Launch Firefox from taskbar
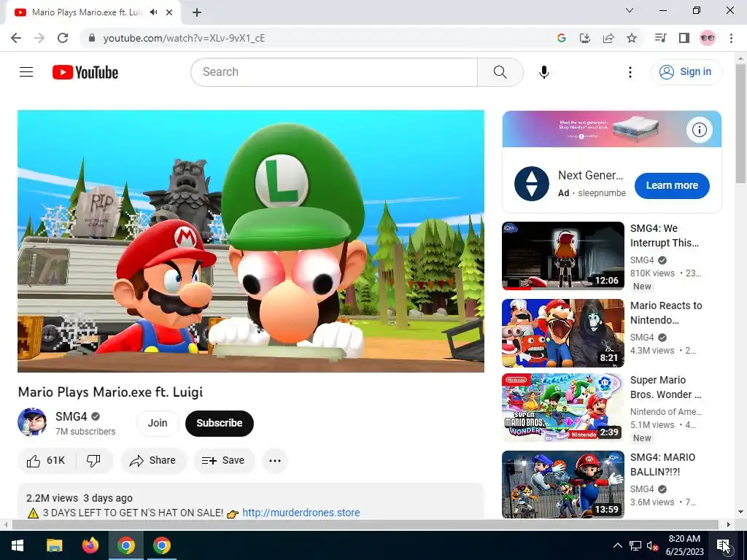The image size is (747, 560). 90,545
